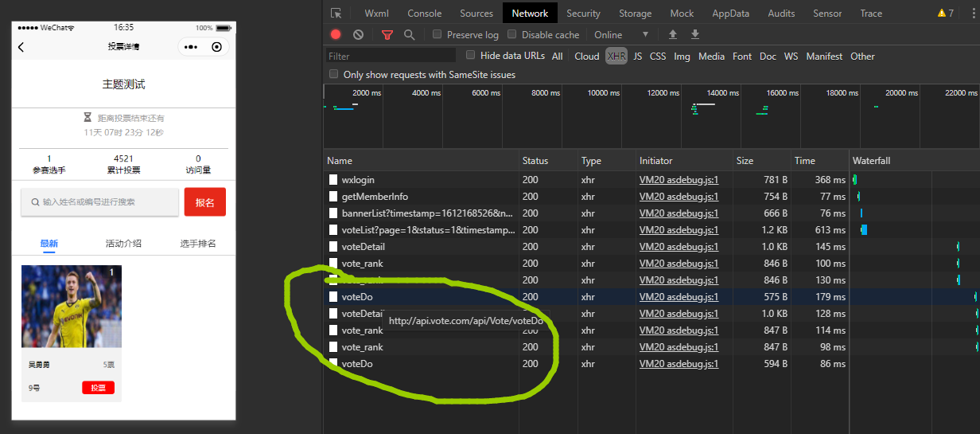Click the red record network log button
Image resolution: width=980 pixels, height=434 pixels.
point(336,34)
